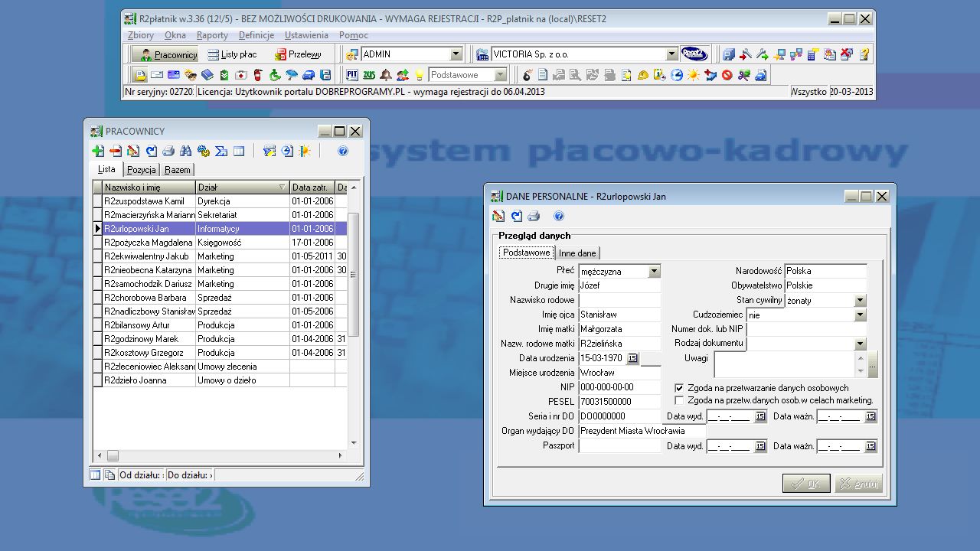Print icon in DANE PERSONALNE toolbar
The width and height of the screenshot is (980, 551).
(534, 216)
